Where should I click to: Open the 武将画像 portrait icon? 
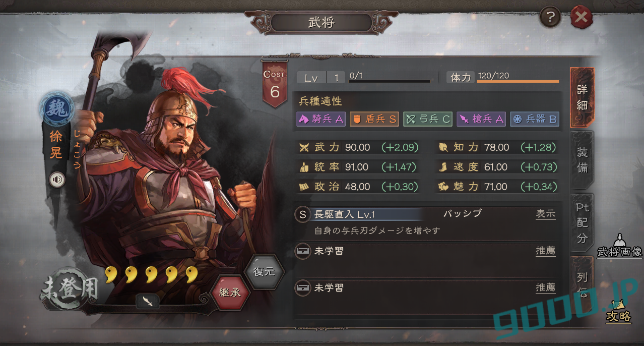619,246
